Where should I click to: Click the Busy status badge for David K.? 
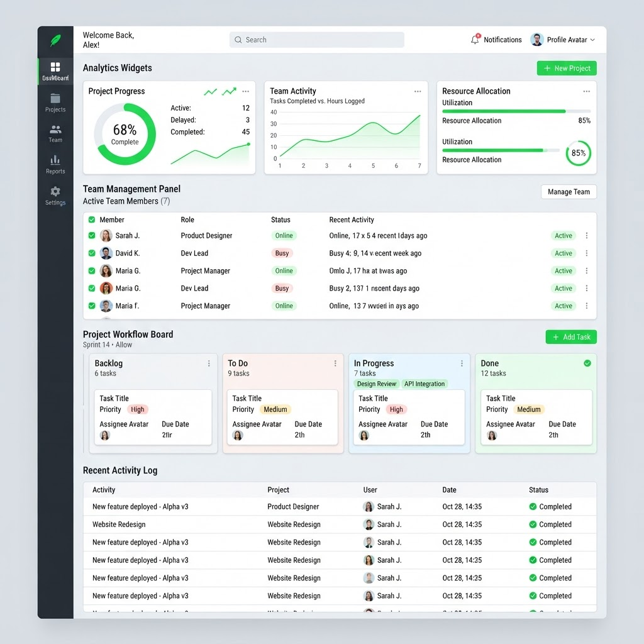tap(282, 253)
